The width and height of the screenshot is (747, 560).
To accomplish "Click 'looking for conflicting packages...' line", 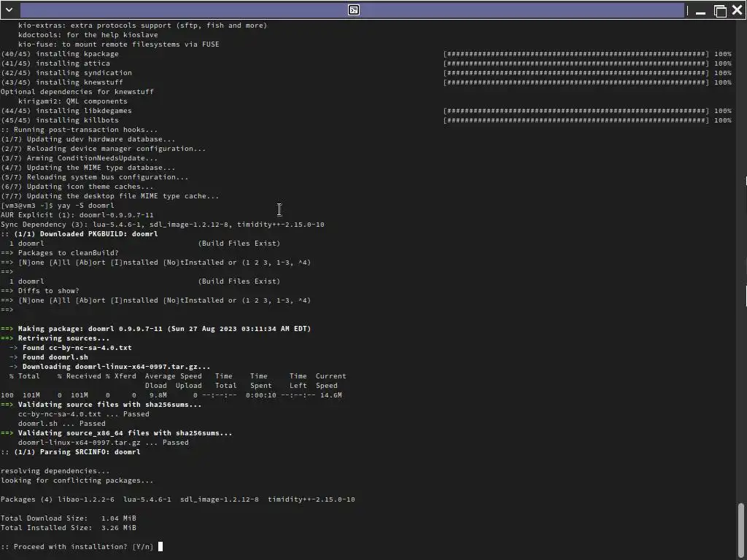I will tap(77, 481).
